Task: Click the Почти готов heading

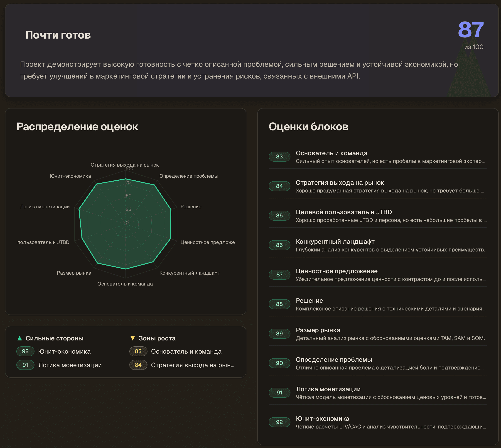Action: (58, 35)
